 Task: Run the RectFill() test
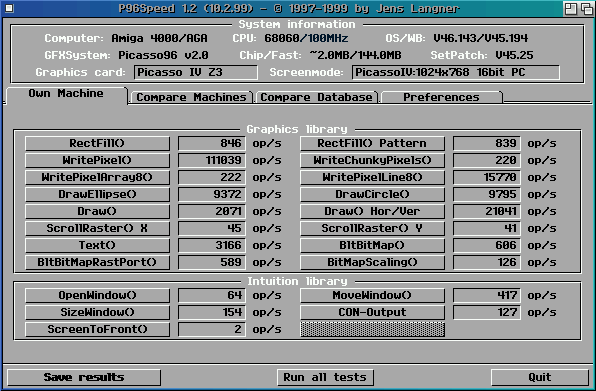tap(97, 143)
